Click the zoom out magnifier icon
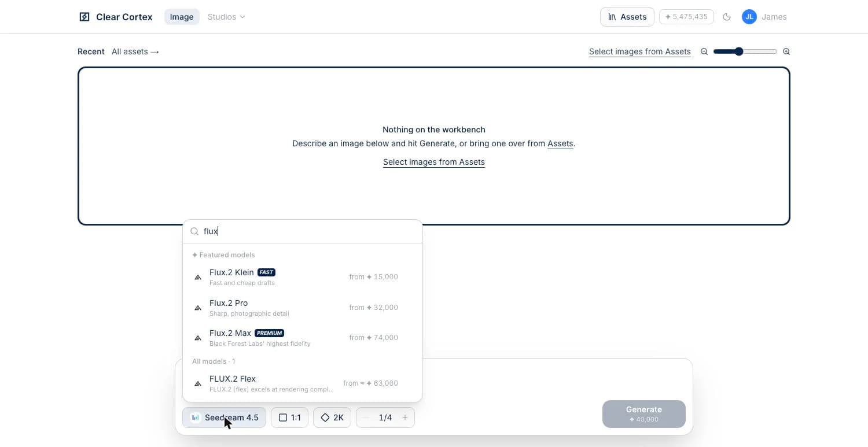Screen dimensions: 868x447 [x=704, y=51]
